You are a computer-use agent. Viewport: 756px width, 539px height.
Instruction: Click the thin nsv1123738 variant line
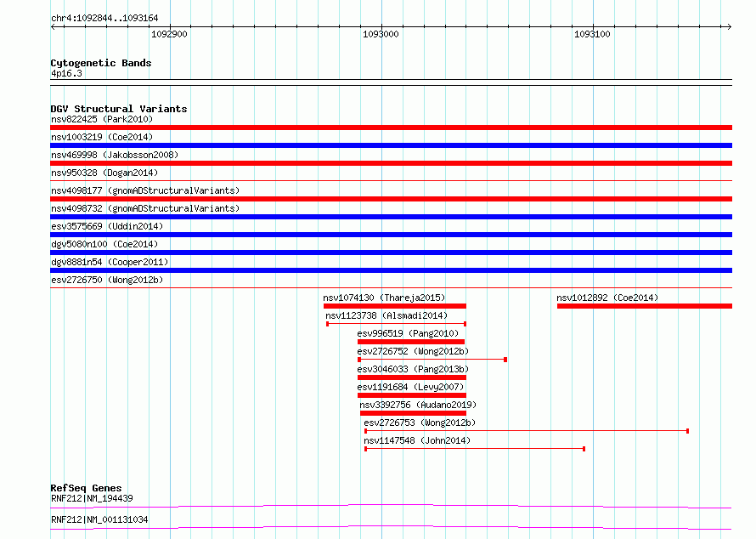pos(397,324)
